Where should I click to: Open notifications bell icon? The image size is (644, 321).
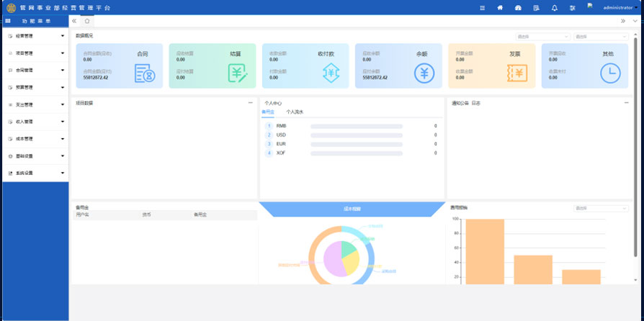pos(554,8)
